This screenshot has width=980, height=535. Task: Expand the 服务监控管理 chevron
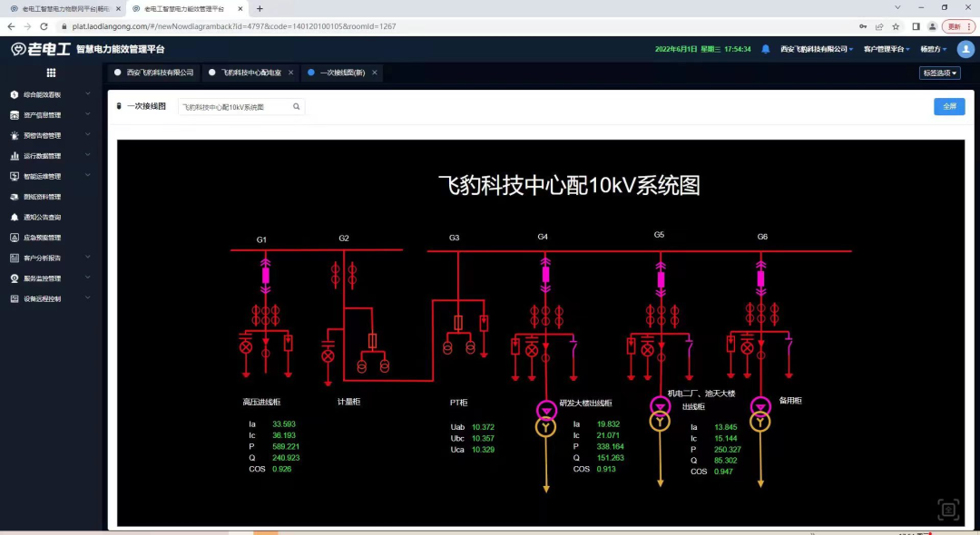87,277
